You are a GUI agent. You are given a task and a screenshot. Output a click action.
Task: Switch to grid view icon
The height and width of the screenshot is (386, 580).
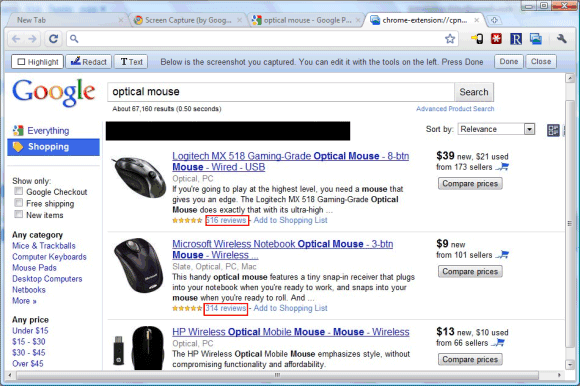553,130
